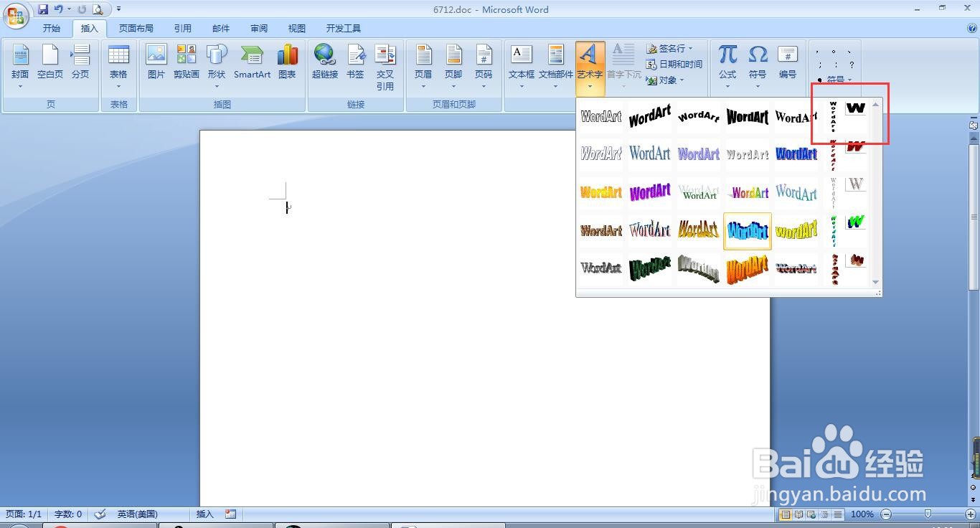The image size is (980, 528).
Task: Open the Office button menu
Action: [17, 15]
